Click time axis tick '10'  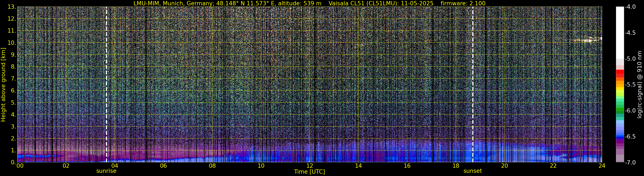pyautogui.click(x=261, y=166)
